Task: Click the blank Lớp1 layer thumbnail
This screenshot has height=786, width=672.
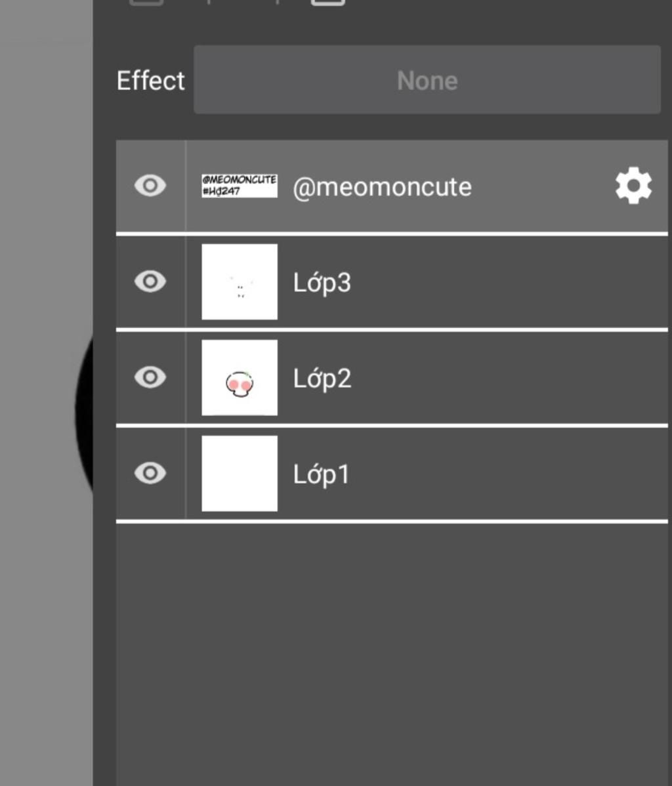Action: [x=239, y=473]
